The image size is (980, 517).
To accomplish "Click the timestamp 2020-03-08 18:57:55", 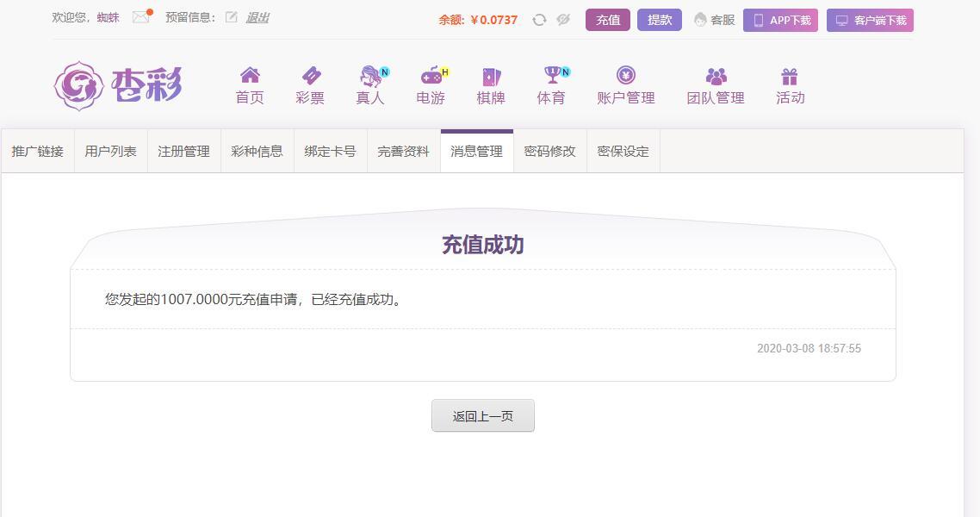I will point(809,348).
